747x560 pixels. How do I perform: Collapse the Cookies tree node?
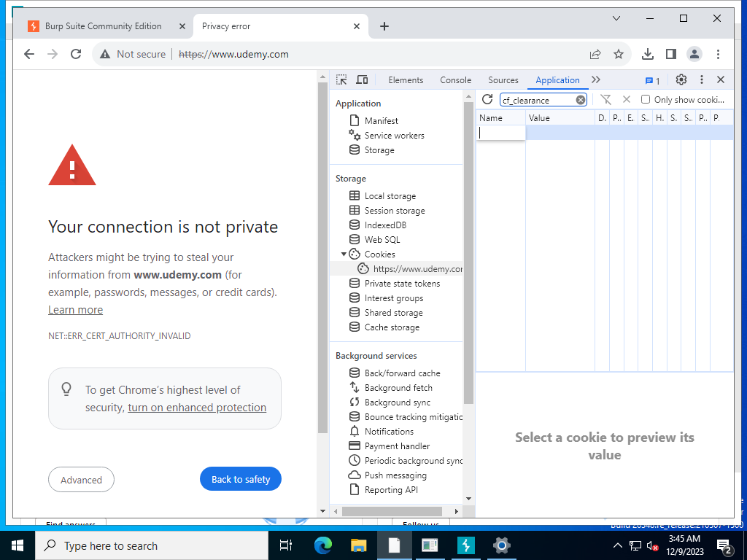point(344,254)
